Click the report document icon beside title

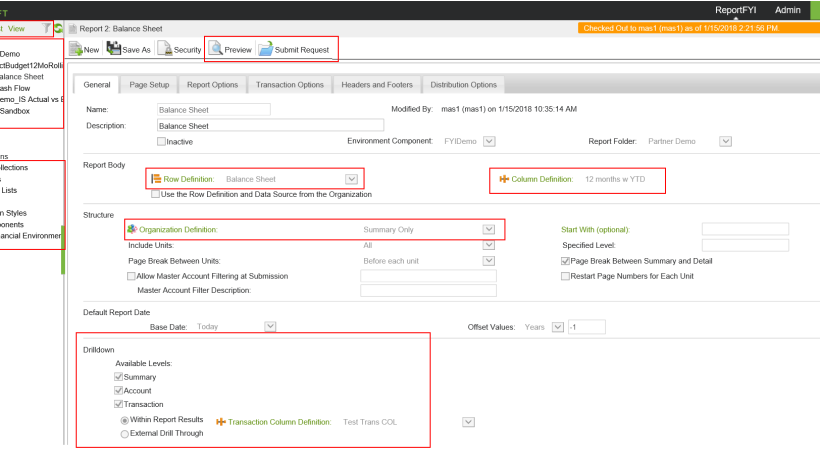[x=73, y=29]
